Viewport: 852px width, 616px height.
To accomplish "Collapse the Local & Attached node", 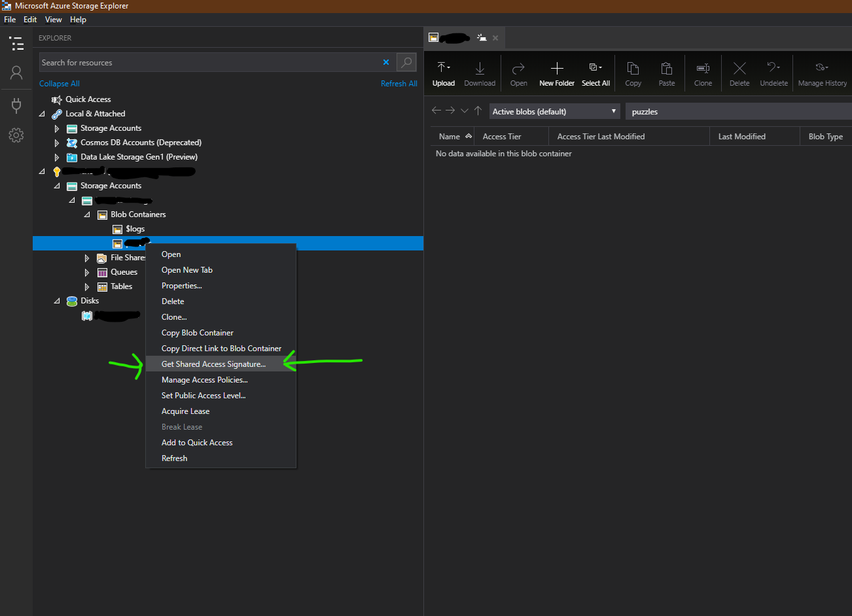I will click(x=42, y=113).
